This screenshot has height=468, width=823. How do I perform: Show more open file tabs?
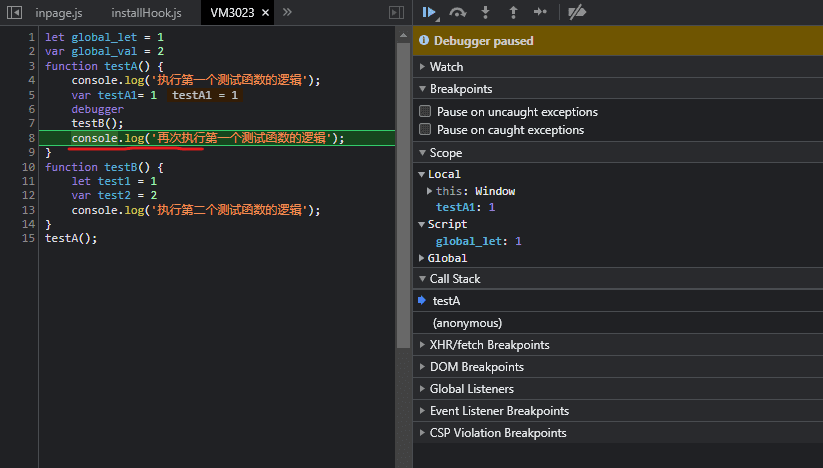287,12
